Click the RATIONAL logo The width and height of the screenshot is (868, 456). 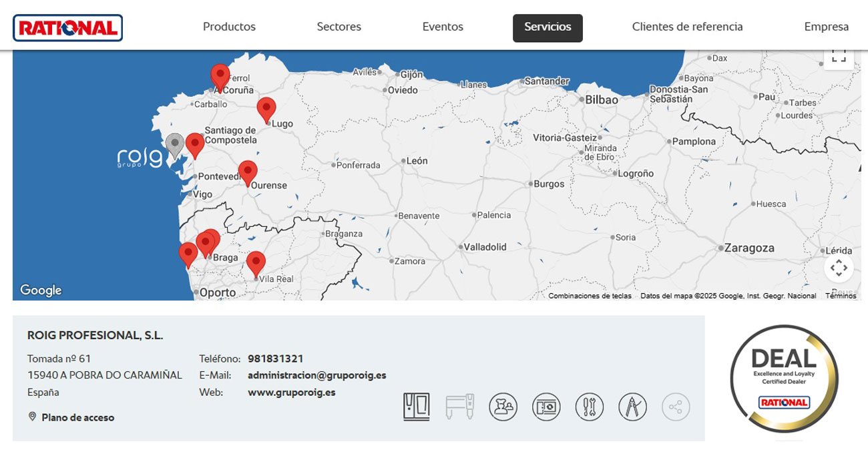(67, 28)
